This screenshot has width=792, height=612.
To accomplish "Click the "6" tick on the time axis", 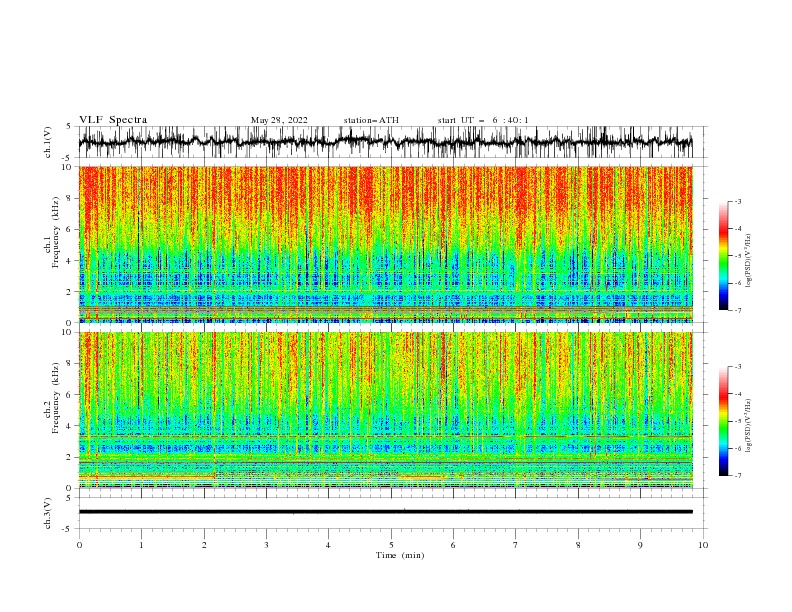I will coord(453,545).
